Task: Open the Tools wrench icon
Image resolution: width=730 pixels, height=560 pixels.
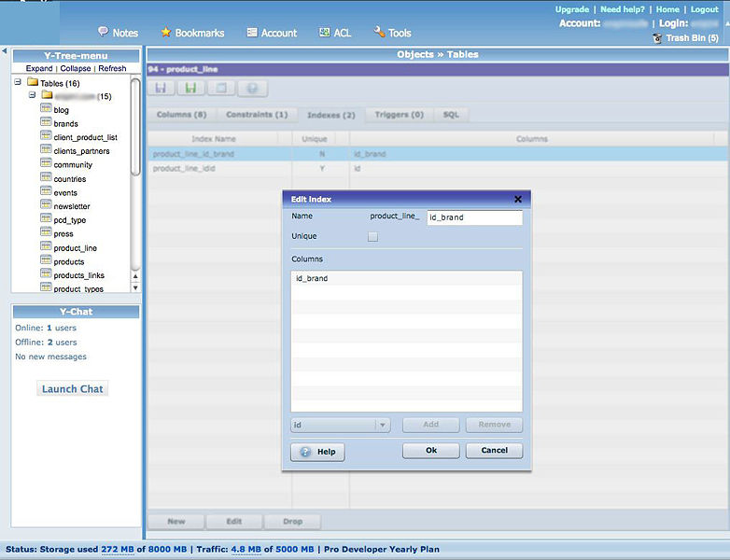Action: (379, 32)
